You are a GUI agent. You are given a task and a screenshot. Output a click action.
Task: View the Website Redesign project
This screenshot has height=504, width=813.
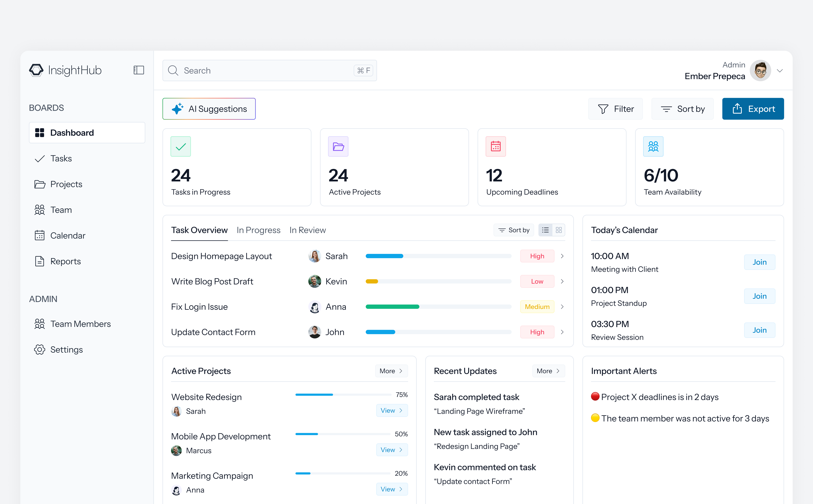tap(392, 410)
